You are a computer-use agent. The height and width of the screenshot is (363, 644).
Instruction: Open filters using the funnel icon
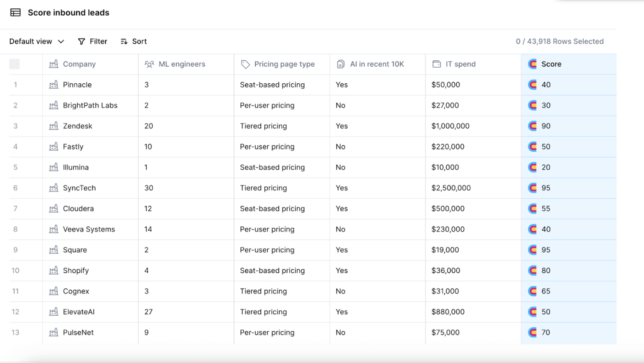click(x=81, y=41)
